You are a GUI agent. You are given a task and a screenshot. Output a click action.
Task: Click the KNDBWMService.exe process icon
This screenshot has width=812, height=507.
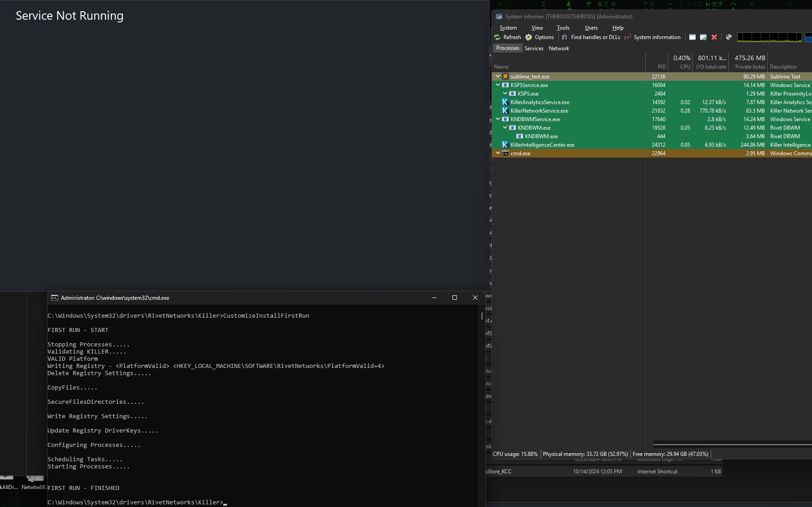[x=505, y=119]
